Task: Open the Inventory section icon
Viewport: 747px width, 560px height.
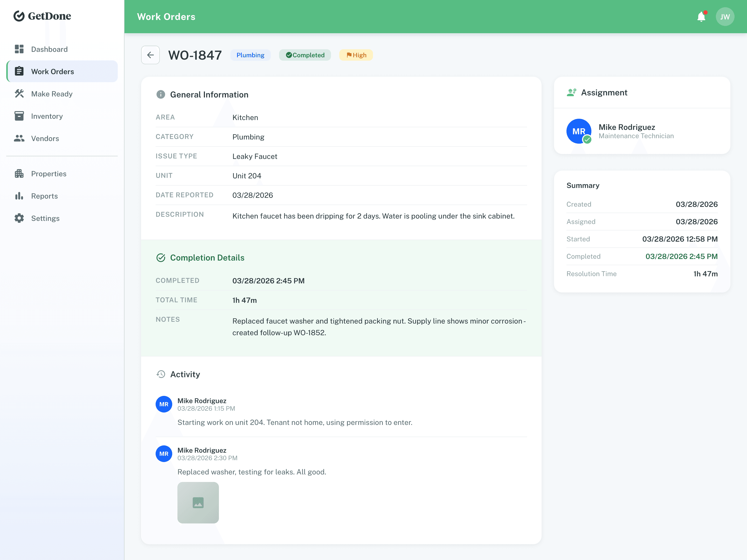Action: [x=19, y=116]
